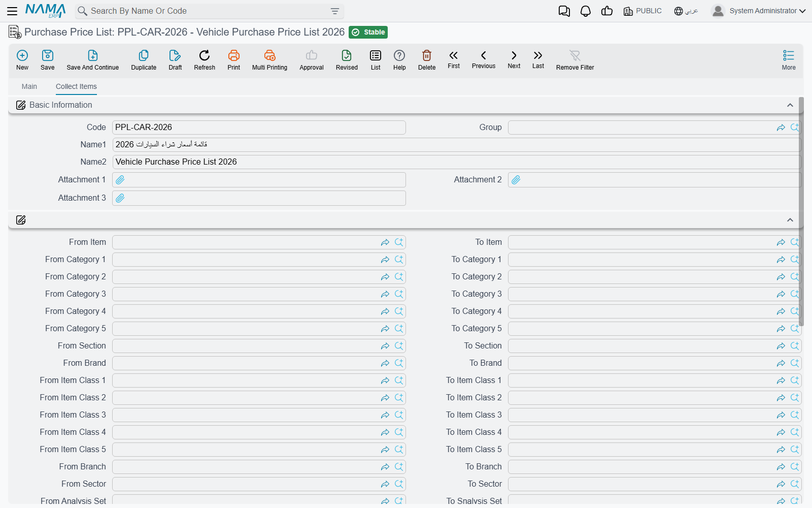Collapse the unnamed second section
Screen dimensions: 812x508
point(790,220)
